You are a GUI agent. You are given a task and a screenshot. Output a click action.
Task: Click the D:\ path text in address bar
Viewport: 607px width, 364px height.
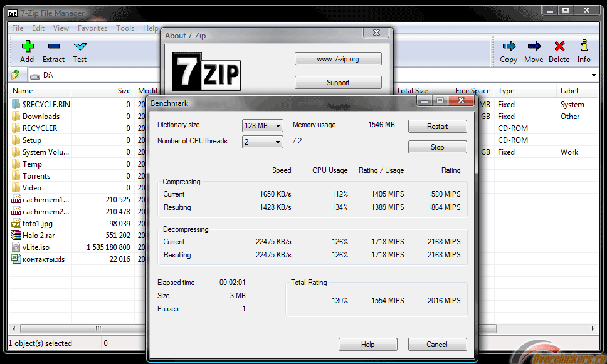(x=48, y=75)
